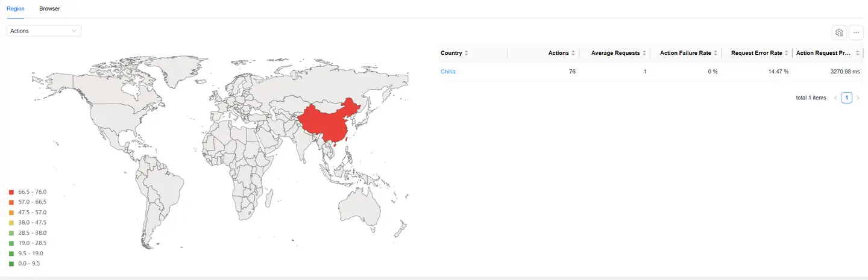Sort by Average Requests sort icon

pos(644,53)
